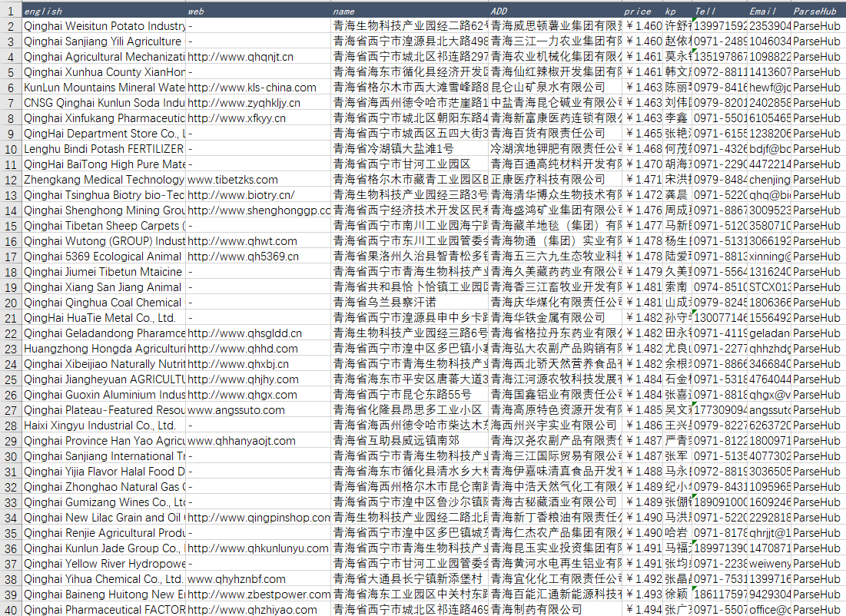Select the web cell "http://www.zyqhkljy.cn"
Viewport: 846px width, 616px height.
(x=258, y=102)
